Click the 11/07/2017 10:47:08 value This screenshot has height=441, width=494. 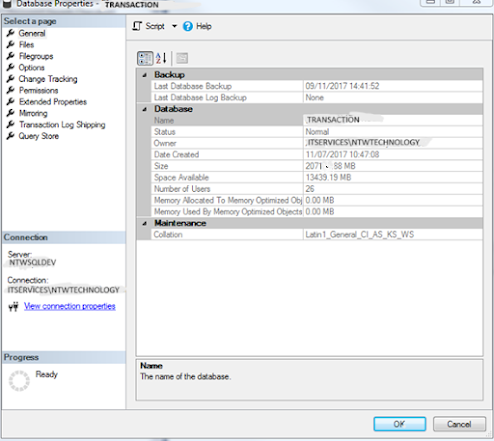click(342, 155)
